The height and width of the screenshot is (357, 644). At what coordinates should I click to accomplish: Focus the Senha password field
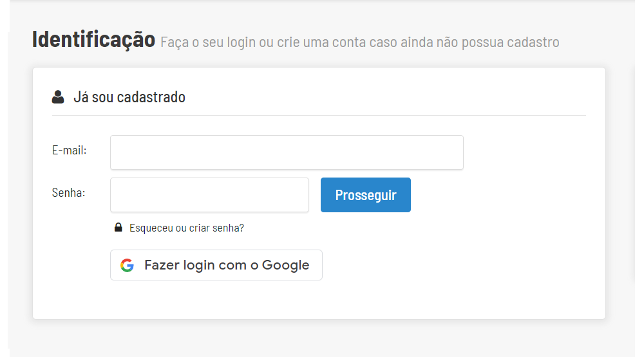pyautogui.click(x=209, y=195)
